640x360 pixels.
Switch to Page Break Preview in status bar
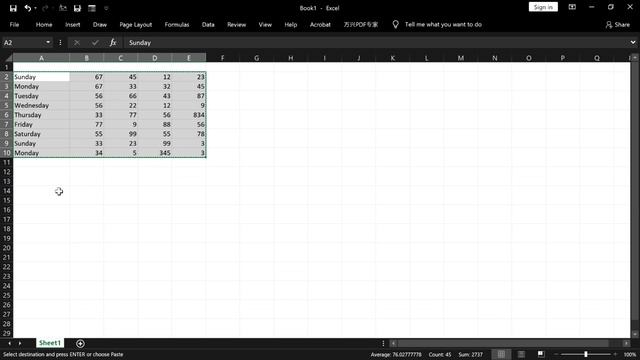click(541, 354)
